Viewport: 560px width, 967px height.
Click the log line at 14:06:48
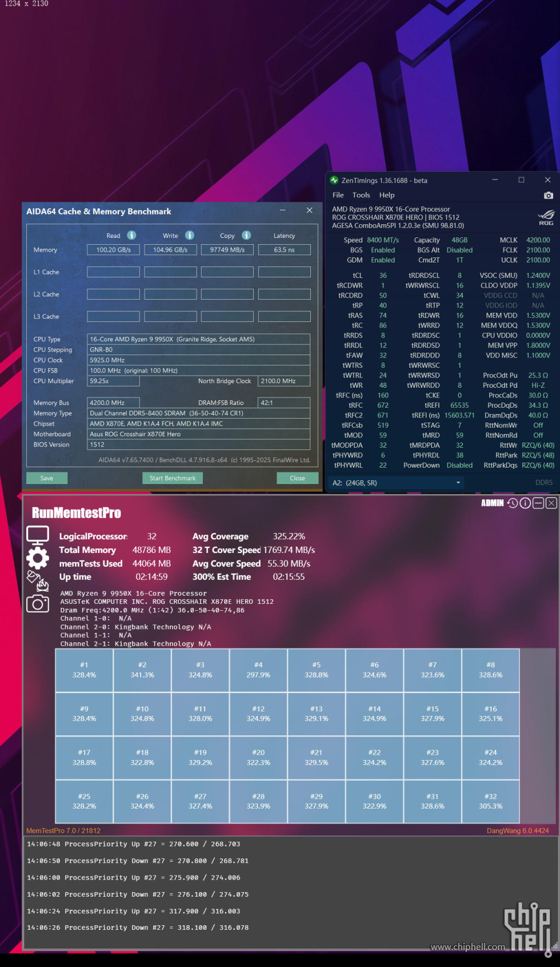point(134,844)
